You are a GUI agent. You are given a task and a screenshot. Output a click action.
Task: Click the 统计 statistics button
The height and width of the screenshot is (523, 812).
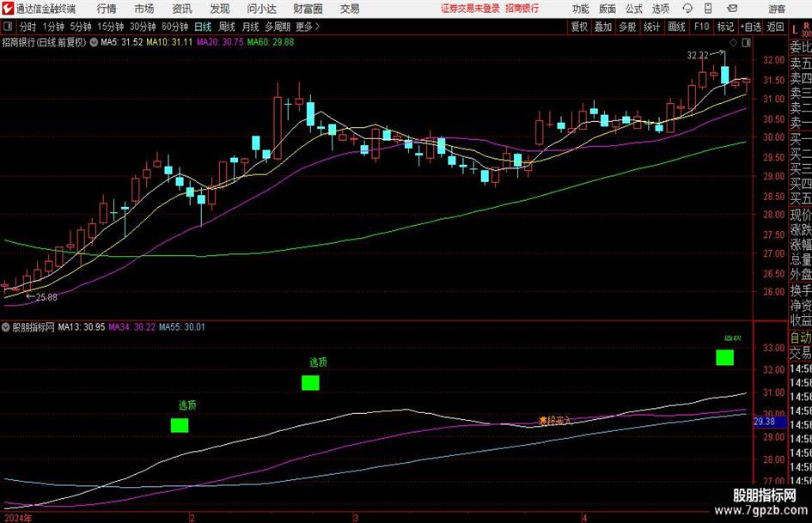(651, 27)
